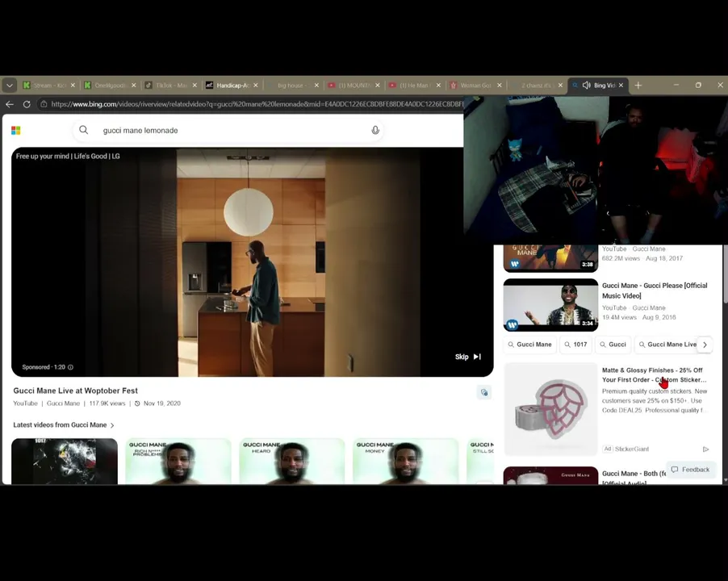The height and width of the screenshot is (581, 728).
Task: Mute the Bing Video tab audio icon
Action: 587,86
